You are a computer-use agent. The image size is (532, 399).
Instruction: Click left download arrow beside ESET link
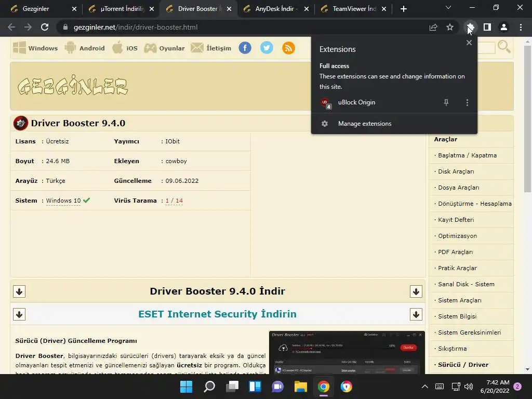[19, 314]
